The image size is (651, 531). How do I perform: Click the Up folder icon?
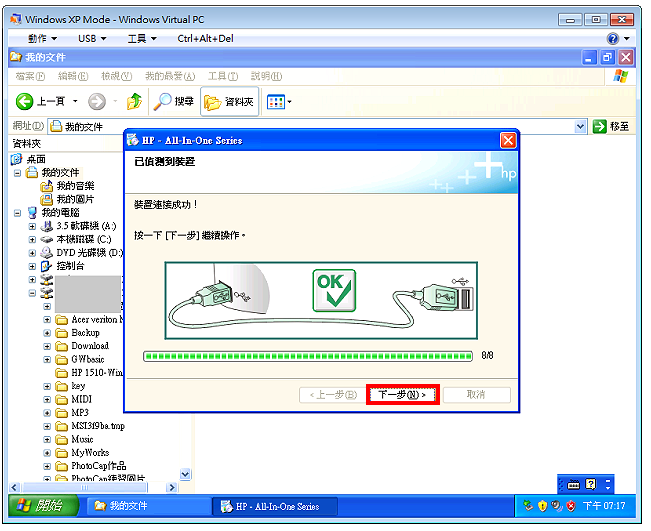coord(134,101)
